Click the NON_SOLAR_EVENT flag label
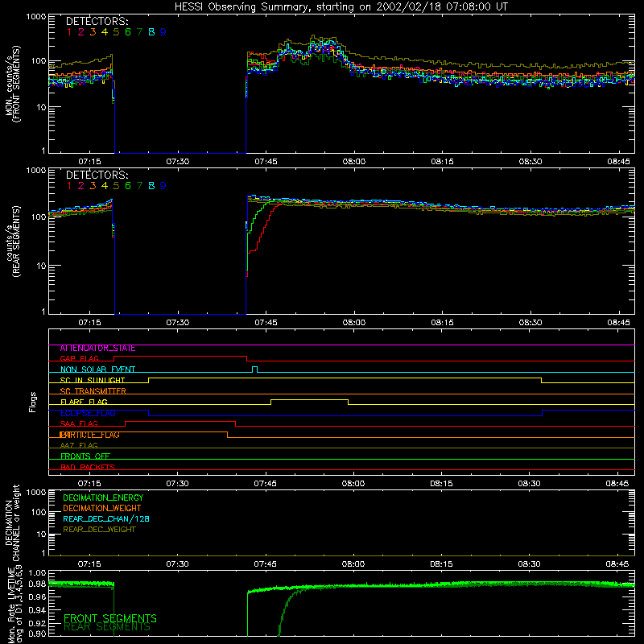 (x=97, y=369)
